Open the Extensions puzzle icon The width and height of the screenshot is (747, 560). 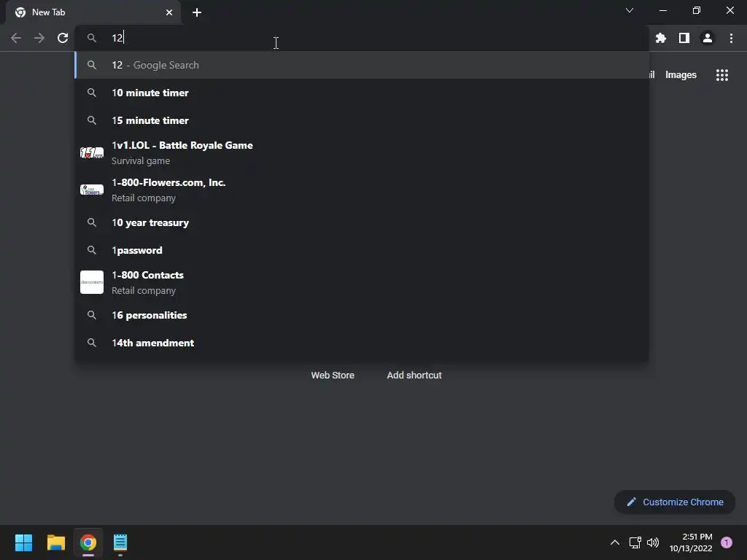[660, 38]
